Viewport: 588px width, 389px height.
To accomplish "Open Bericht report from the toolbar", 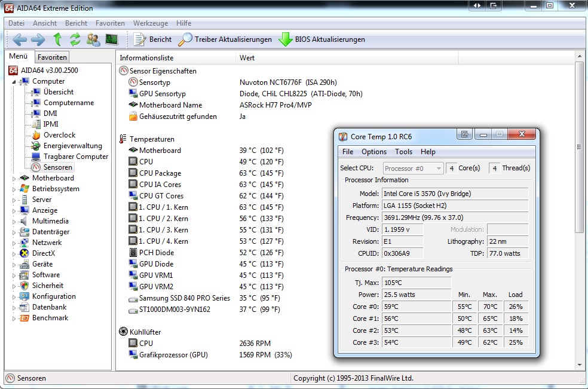I will point(152,39).
